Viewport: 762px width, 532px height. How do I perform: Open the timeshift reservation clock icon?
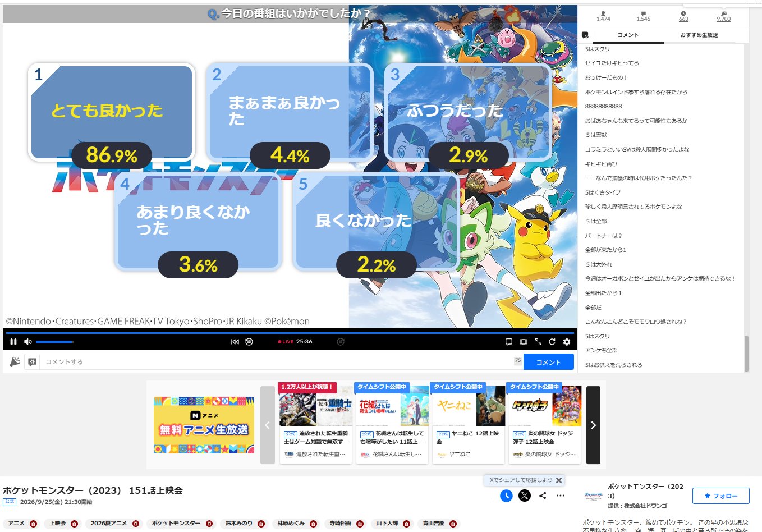[506, 496]
